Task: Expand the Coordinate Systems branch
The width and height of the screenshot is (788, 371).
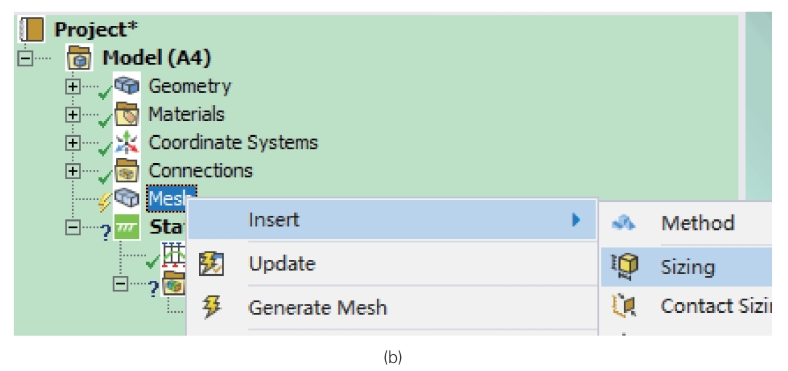Action: [73, 143]
